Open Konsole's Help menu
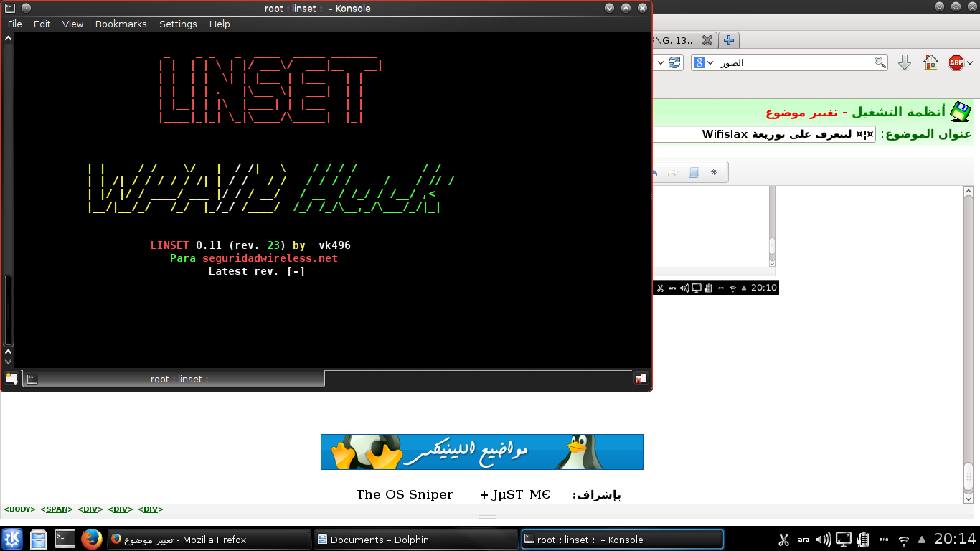980x551 pixels. tap(220, 24)
